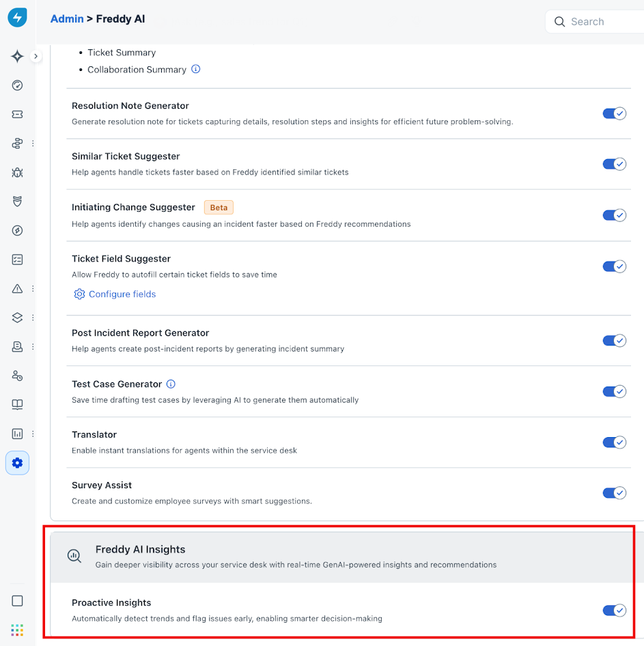Viewport: 644px width, 646px height.
Task: Toggle the Survey Assist switch
Action: click(x=615, y=493)
